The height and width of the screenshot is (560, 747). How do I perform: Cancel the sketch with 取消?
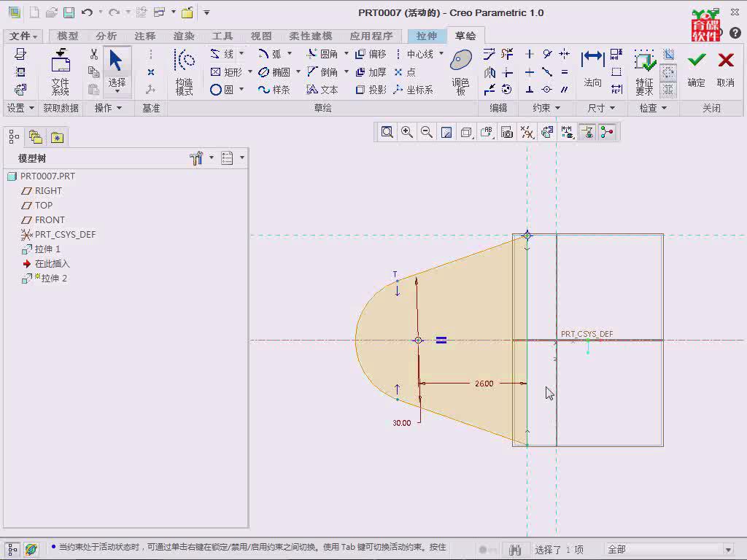726,69
